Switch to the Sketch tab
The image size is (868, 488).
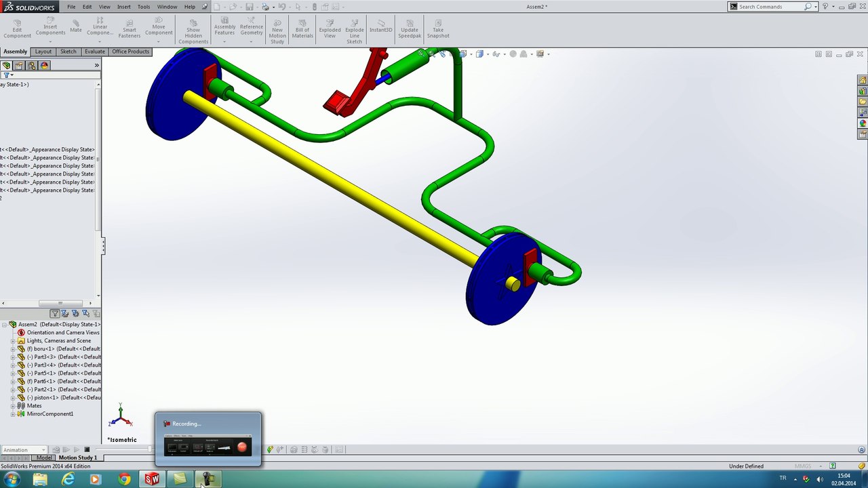click(x=68, y=52)
